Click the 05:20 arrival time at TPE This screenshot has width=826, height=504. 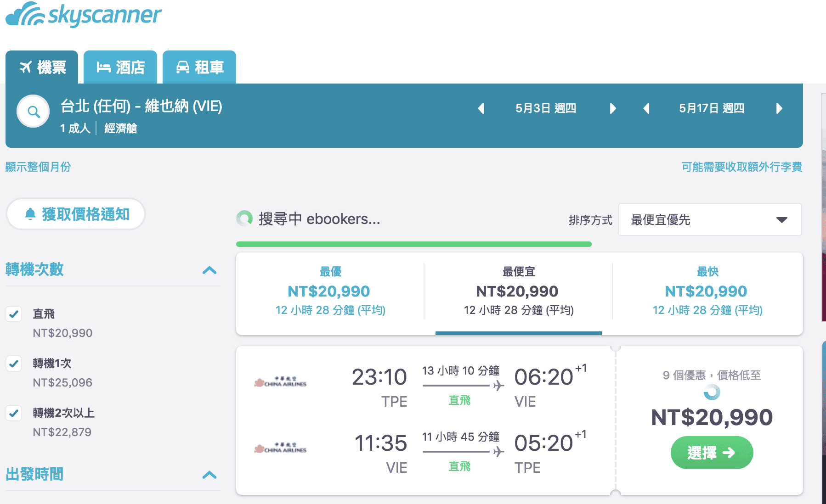[x=544, y=443]
